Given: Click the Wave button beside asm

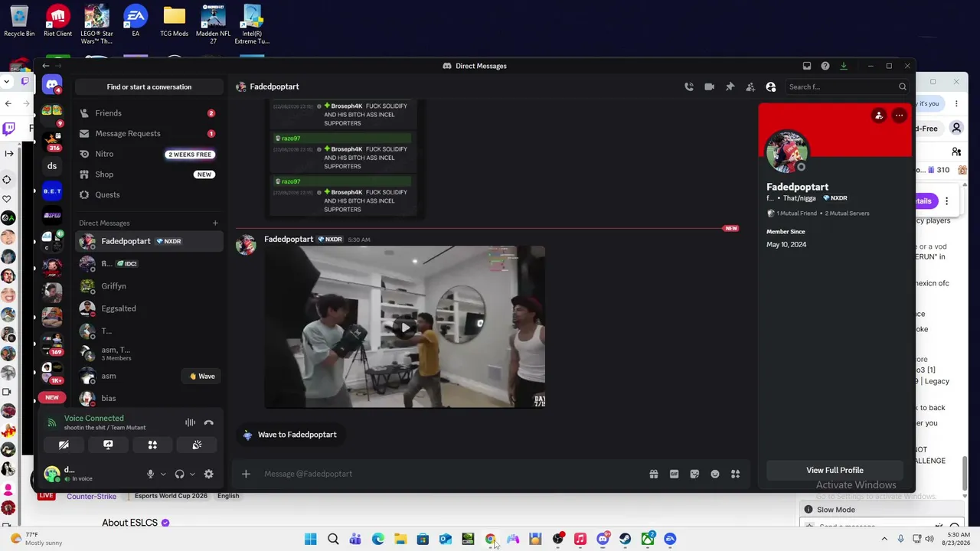Looking at the screenshot, I should point(203,376).
